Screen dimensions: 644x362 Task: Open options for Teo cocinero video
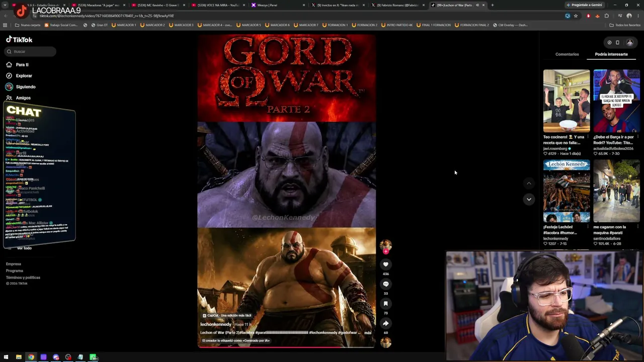click(588, 137)
